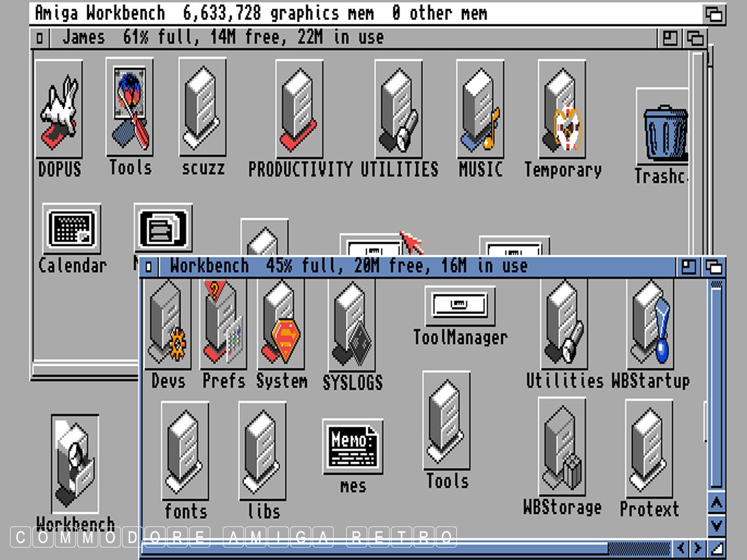Click the James window depth gadget
This screenshot has height=560, width=747.
695,39
